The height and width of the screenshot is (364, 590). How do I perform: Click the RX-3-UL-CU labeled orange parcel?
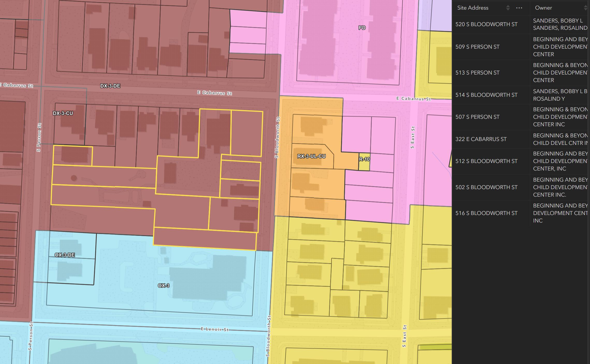coord(312,156)
